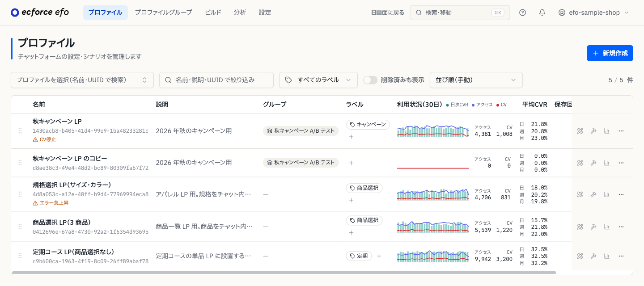This screenshot has width=644, height=286.
Task: Open bar chart analytics for 秋キャンペーン LP row
Action: pos(607,131)
